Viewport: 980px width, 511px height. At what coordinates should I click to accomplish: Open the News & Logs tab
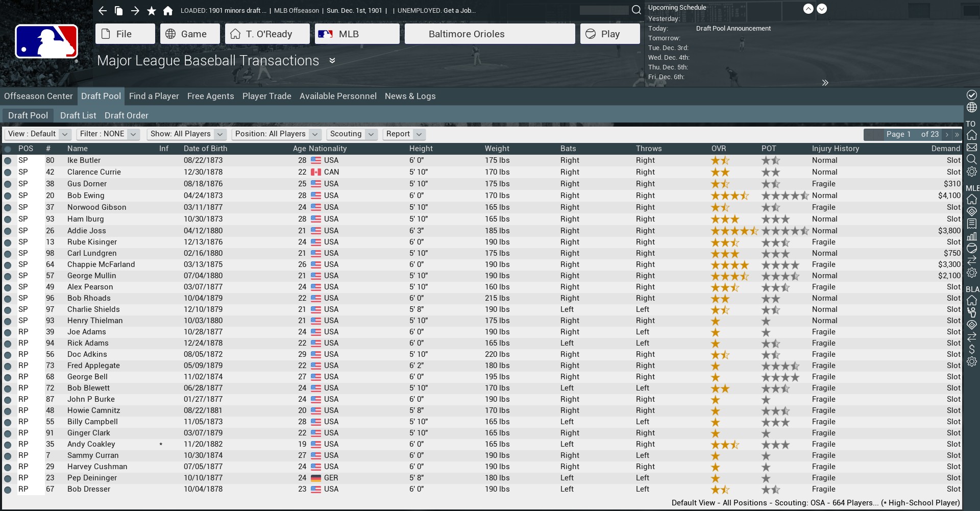pos(410,96)
